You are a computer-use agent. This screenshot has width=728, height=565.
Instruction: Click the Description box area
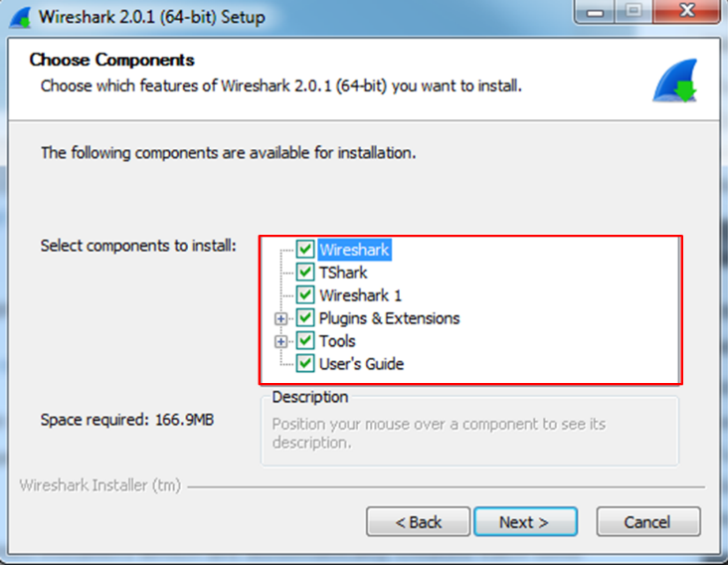pyautogui.click(x=469, y=431)
